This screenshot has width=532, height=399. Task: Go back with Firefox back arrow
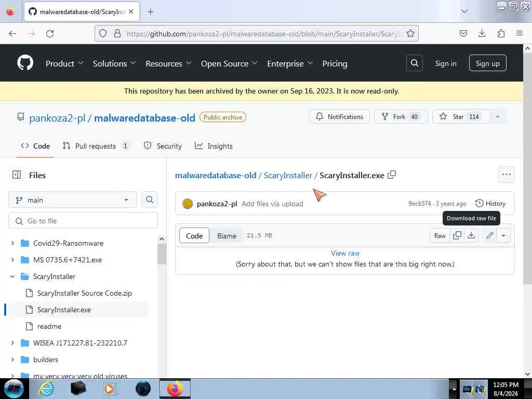click(x=12, y=34)
